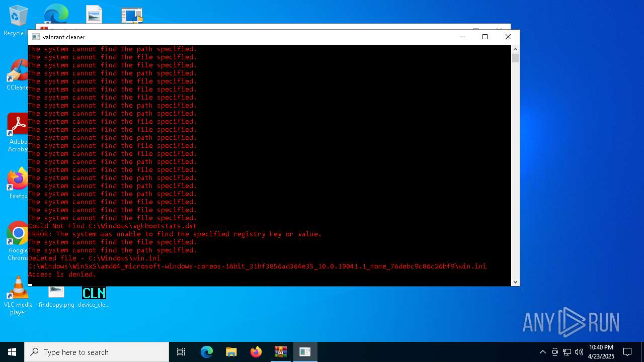Close the valorant cleaner window
This screenshot has width=644, height=362.
pos(508,37)
